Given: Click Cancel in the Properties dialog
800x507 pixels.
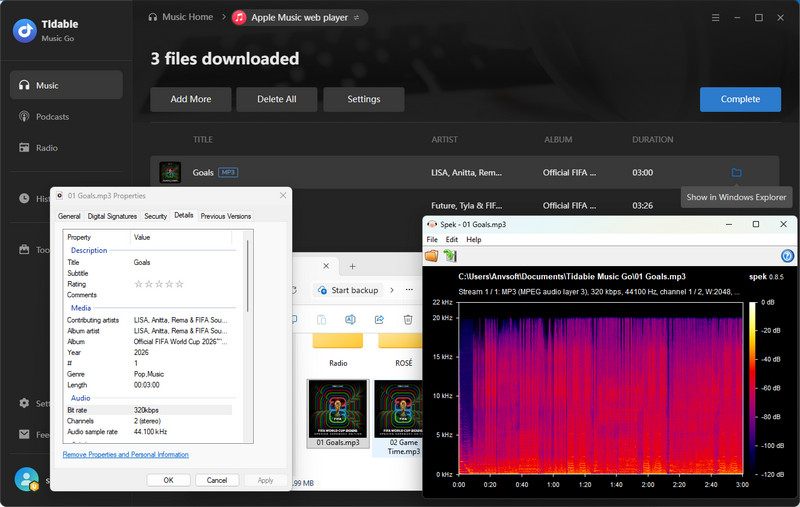Looking at the screenshot, I should tap(217, 480).
